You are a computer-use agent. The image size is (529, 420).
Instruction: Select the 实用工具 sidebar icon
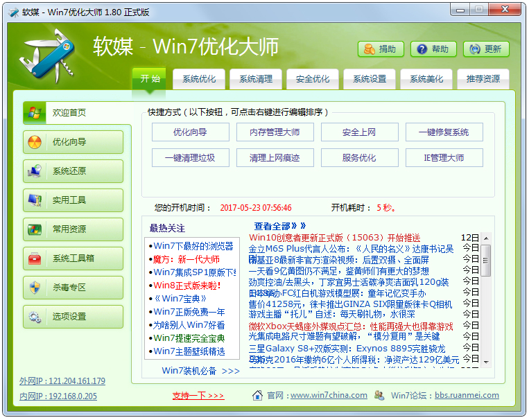click(33, 200)
